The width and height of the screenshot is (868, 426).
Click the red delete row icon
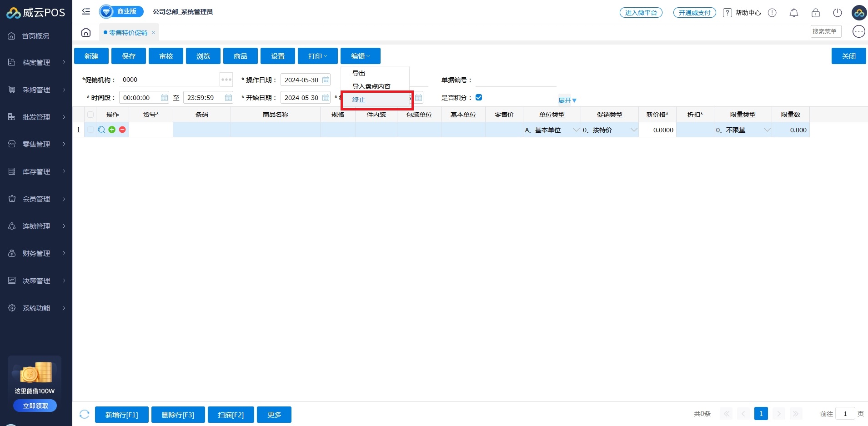coord(122,130)
